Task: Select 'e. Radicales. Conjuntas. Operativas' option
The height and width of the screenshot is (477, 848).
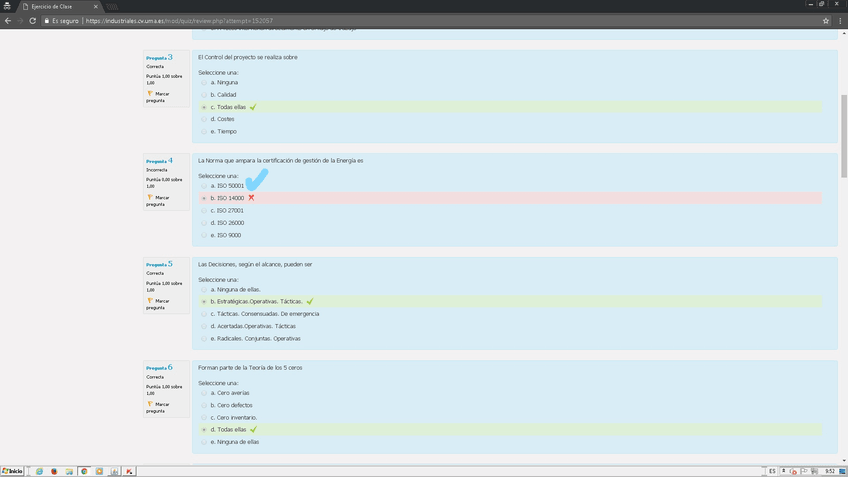Action: coord(204,339)
